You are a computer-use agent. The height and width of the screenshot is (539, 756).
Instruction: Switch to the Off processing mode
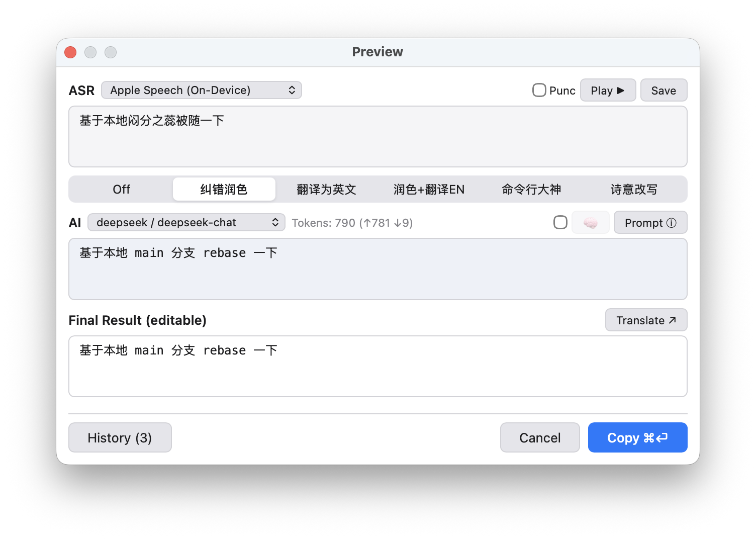tap(121, 189)
